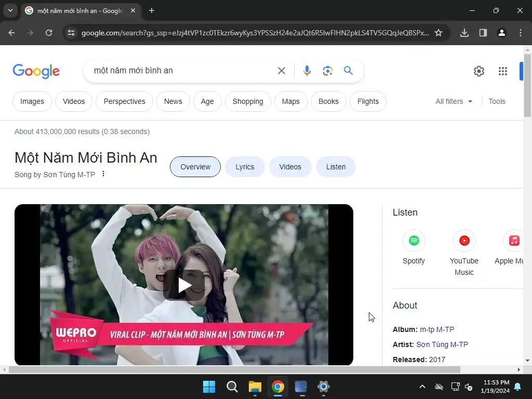Screen dimensions: 532x399
Task: Filter results by Images
Action: point(32,101)
